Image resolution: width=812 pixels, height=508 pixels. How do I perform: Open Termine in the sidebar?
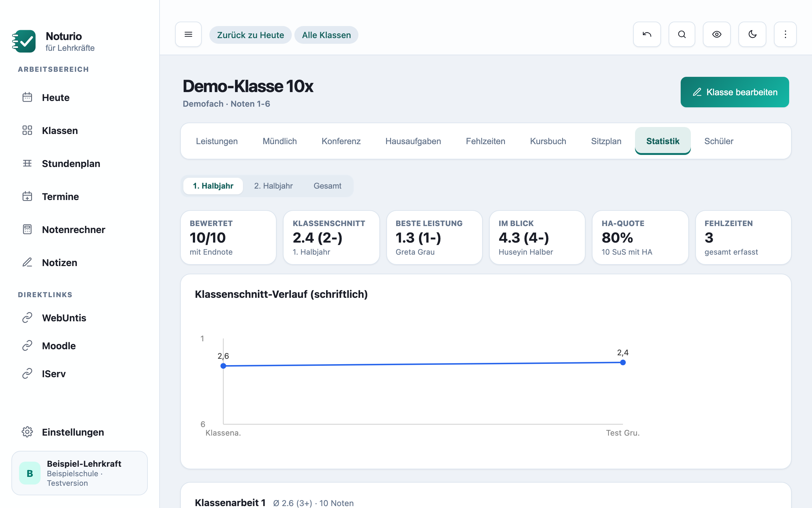[80, 196]
